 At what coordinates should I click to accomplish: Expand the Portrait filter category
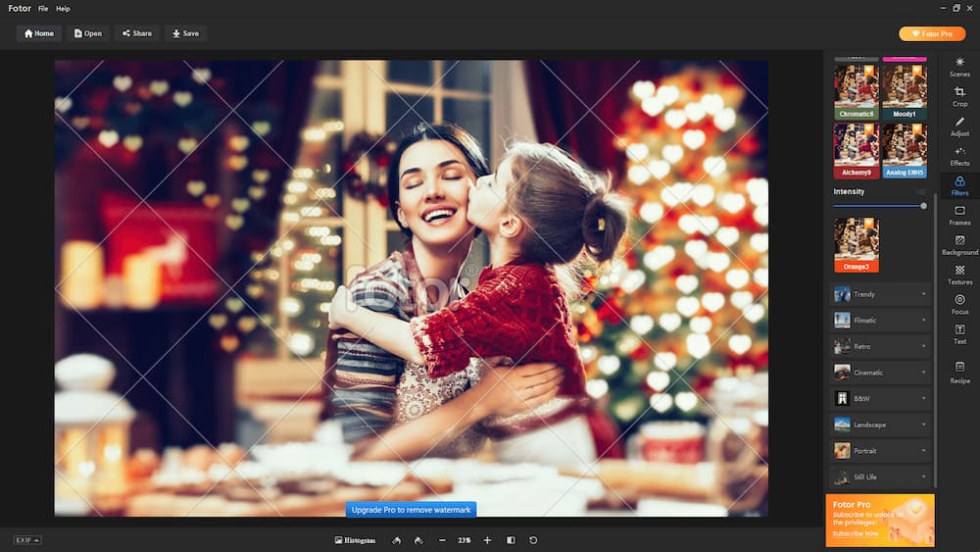(880, 451)
